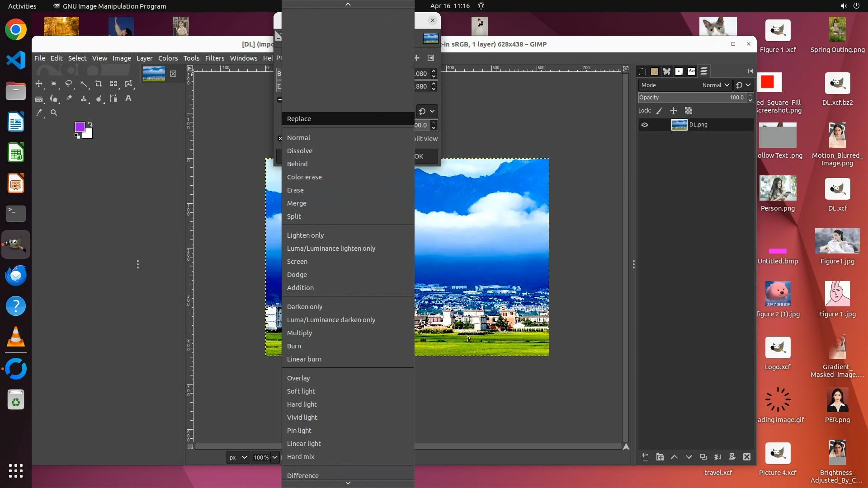Select the Color Picker eyedropper tool
This screenshot has height=488, width=868.
pyautogui.click(x=39, y=113)
